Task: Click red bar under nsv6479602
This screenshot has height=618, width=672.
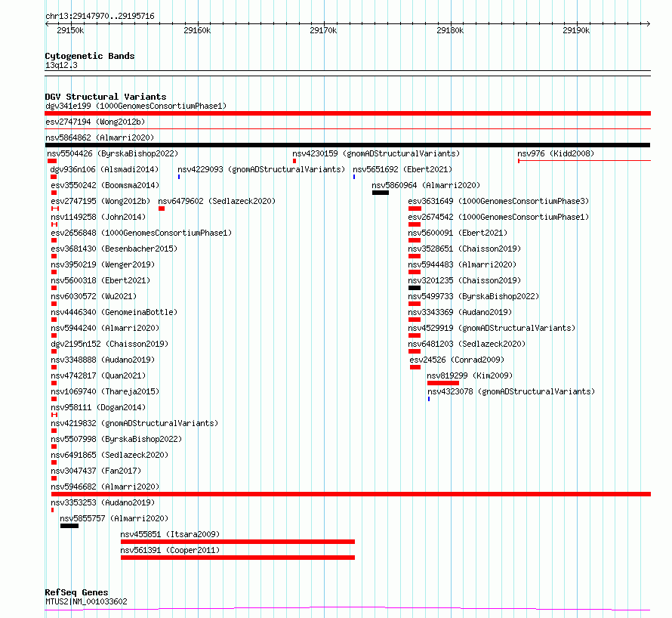Action: [x=162, y=209]
